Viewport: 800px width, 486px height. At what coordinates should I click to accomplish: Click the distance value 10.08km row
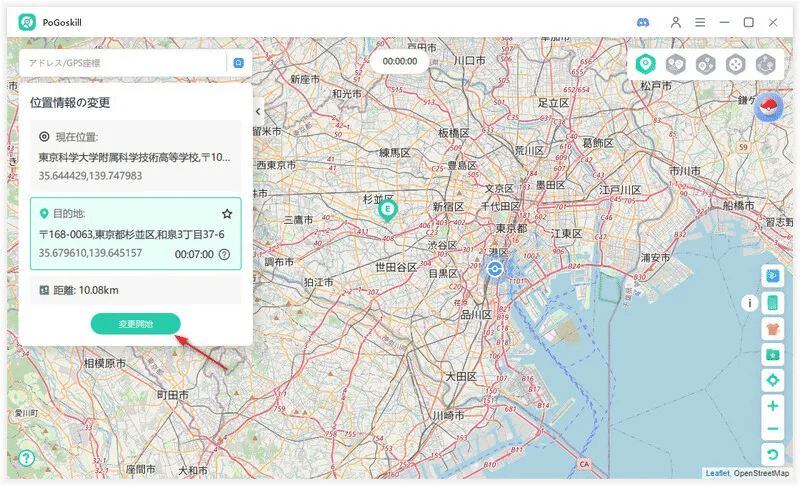point(136,290)
